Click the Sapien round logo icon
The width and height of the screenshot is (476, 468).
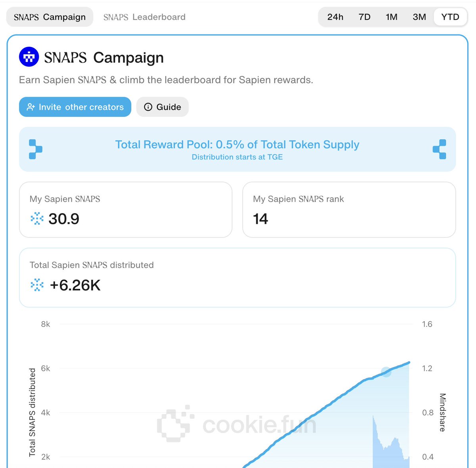tap(29, 57)
